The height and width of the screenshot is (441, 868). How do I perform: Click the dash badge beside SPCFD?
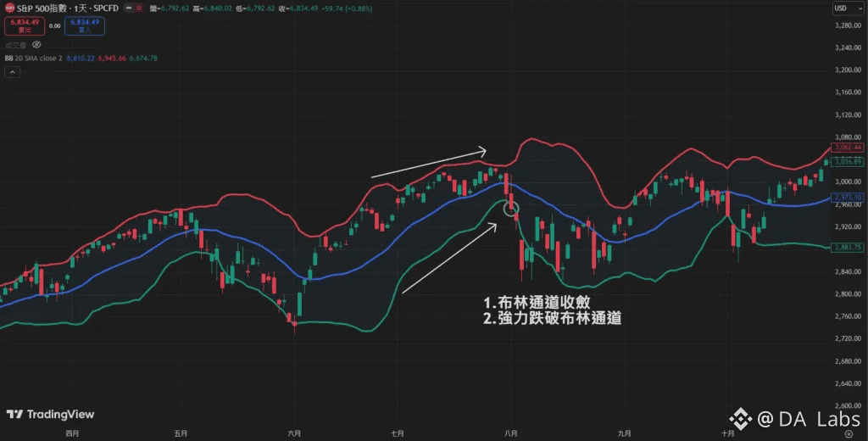[x=129, y=8]
